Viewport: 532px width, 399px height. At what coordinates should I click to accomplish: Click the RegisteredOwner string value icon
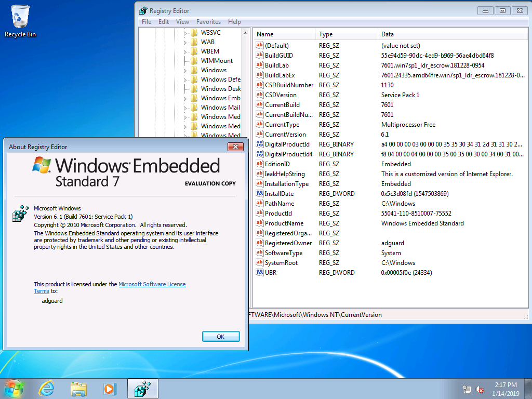tap(260, 243)
